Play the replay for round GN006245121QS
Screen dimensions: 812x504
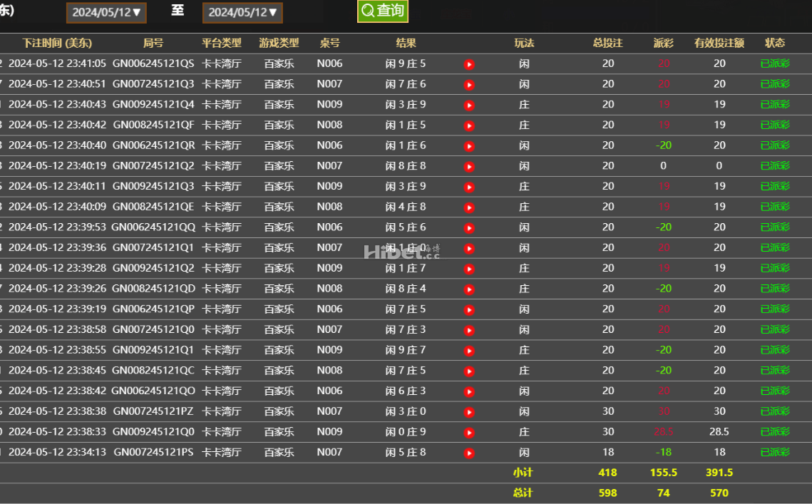[x=469, y=64]
